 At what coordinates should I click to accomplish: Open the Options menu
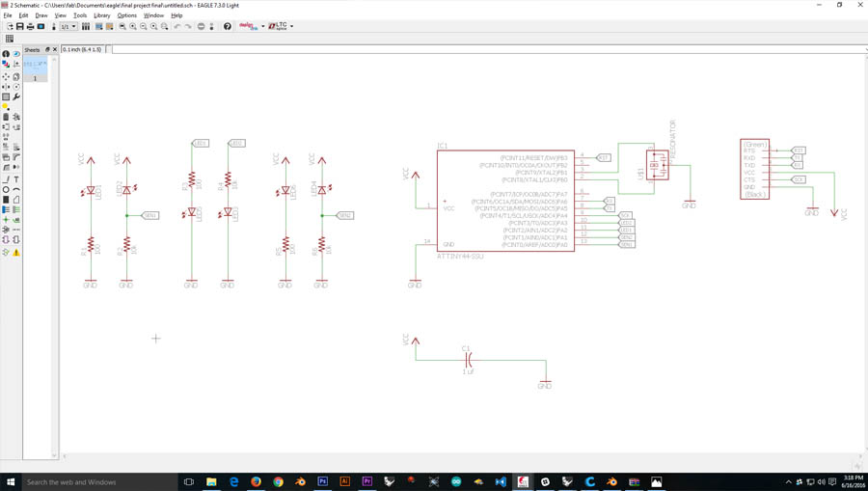tap(126, 15)
